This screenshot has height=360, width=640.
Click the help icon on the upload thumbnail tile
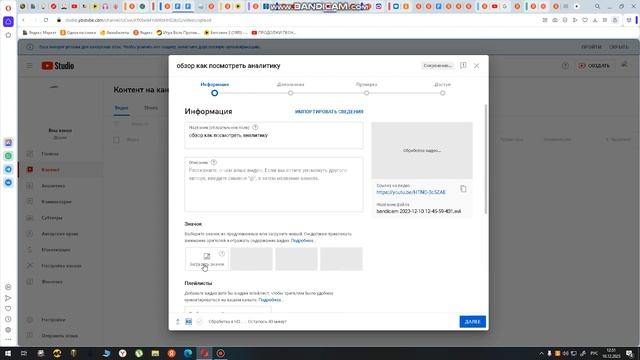click(222, 253)
